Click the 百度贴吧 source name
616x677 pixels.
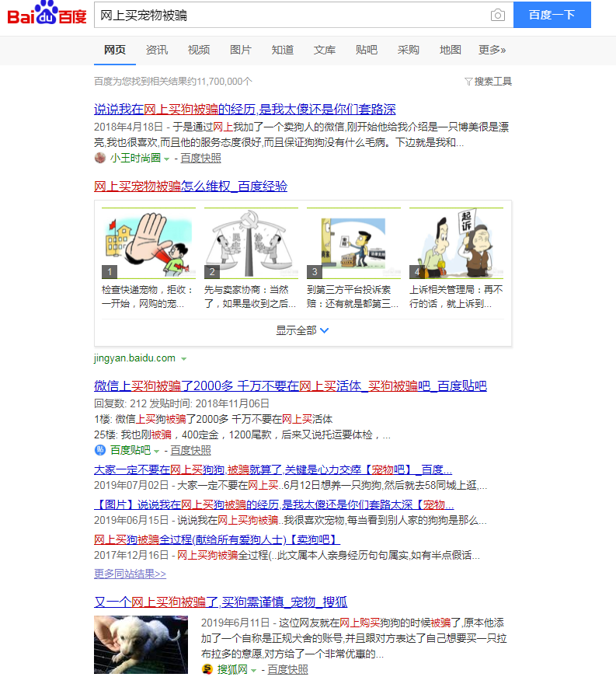pos(131,450)
